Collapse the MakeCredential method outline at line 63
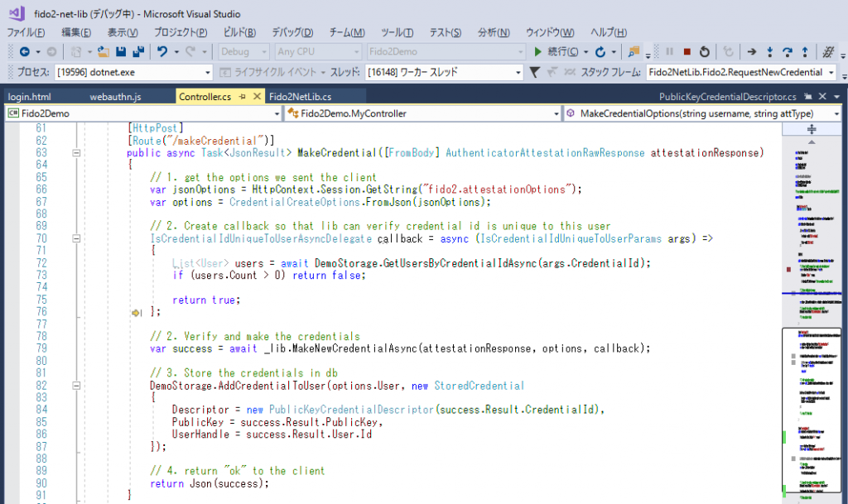This screenshot has height=504, width=848. coord(76,153)
